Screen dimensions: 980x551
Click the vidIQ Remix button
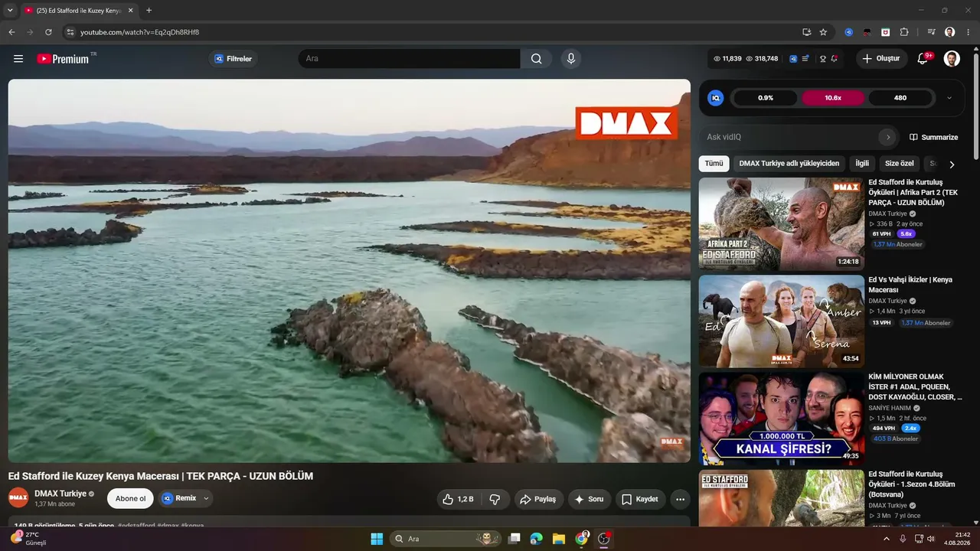[x=179, y=498]
